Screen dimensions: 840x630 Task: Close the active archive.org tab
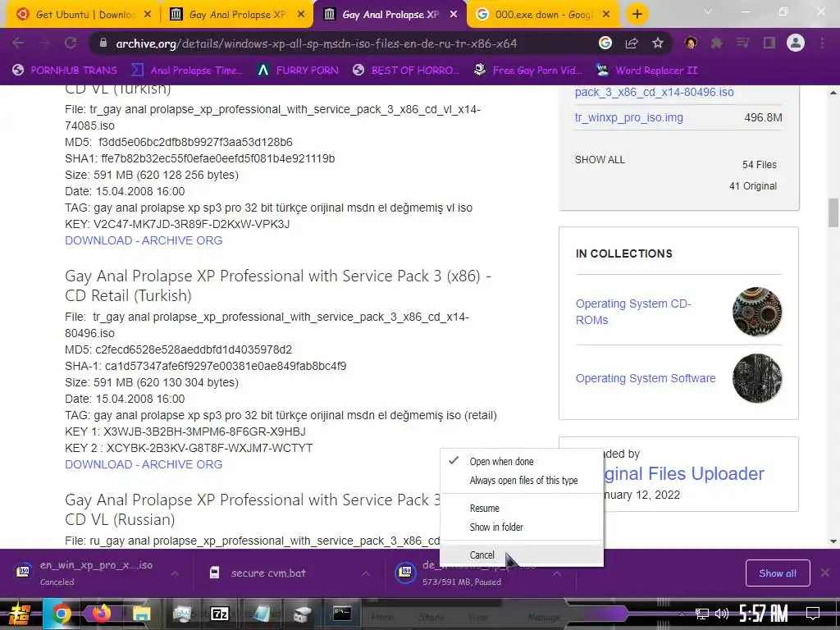coord(454,15)
